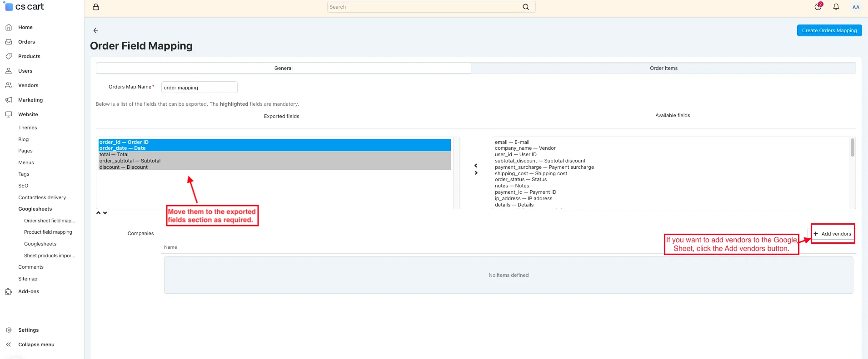868x359 pixels.
Task: Click the plus icon beside Add vendors
Action: 816,234
